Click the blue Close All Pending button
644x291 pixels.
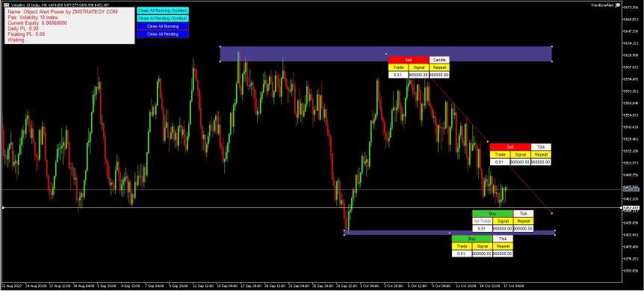[163, 34]
